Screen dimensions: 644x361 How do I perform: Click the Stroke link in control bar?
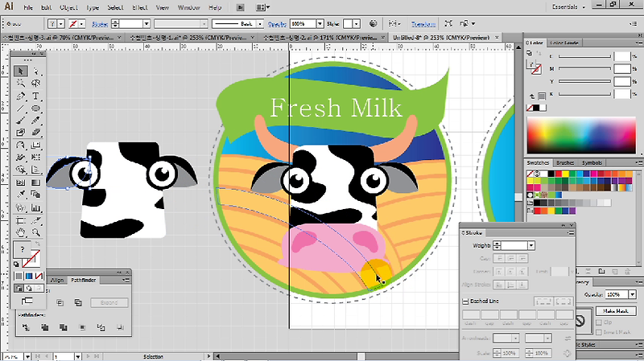click(x=100, y=24)
